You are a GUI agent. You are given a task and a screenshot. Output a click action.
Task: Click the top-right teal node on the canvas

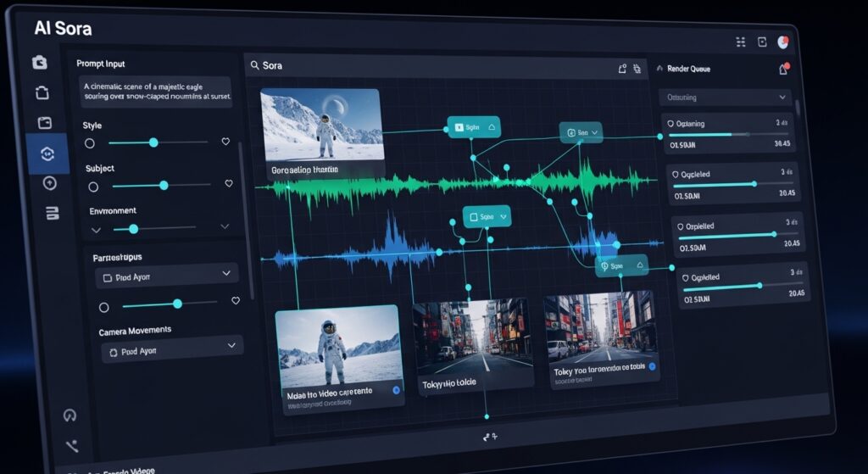(x=581, y=133)
